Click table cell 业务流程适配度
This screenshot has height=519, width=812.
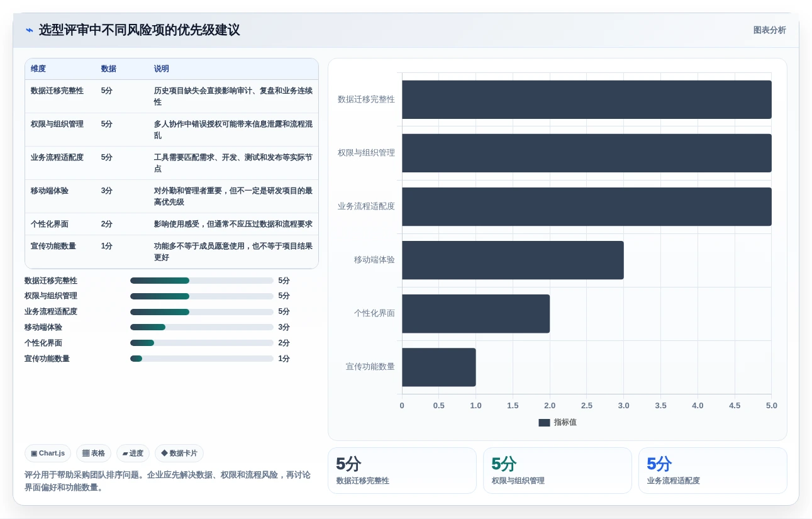pos(57,157)
